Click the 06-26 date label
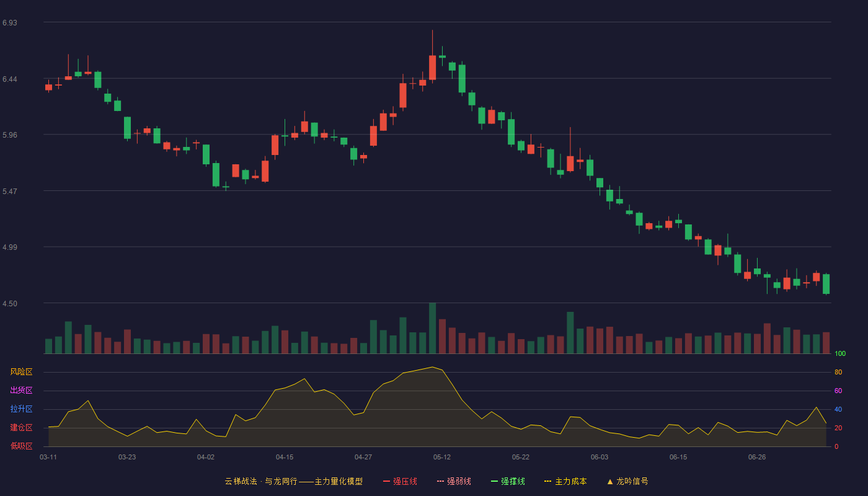Viewport: 868px width, 496px height. pos(757,457)
